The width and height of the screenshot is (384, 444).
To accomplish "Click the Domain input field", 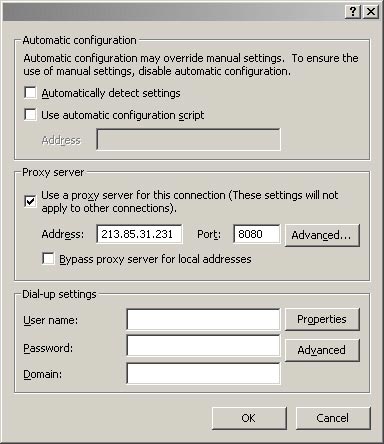I will (203, 374).
